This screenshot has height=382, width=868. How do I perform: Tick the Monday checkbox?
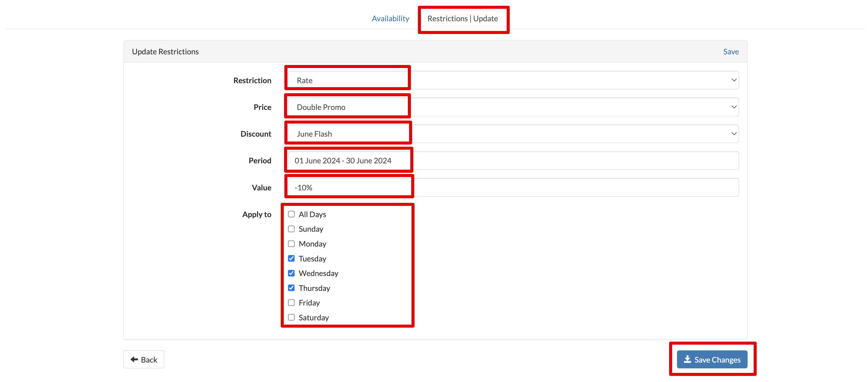tap(291, 244)
